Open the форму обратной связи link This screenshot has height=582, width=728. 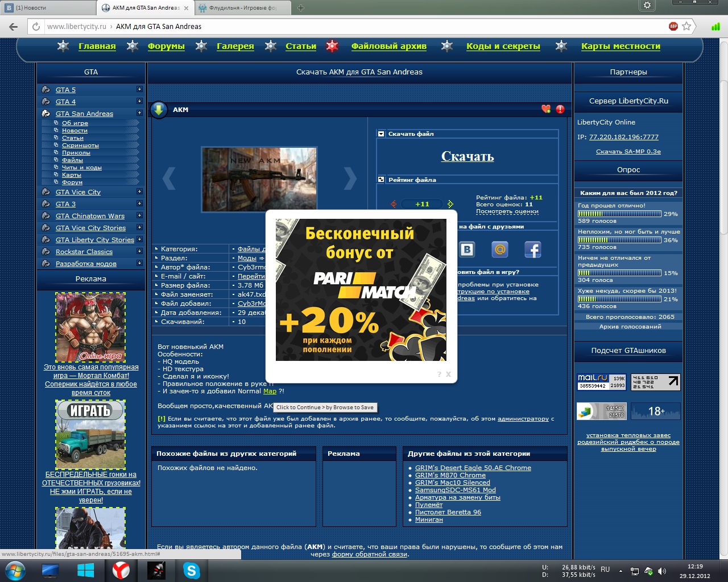click(x=370, y=554)
